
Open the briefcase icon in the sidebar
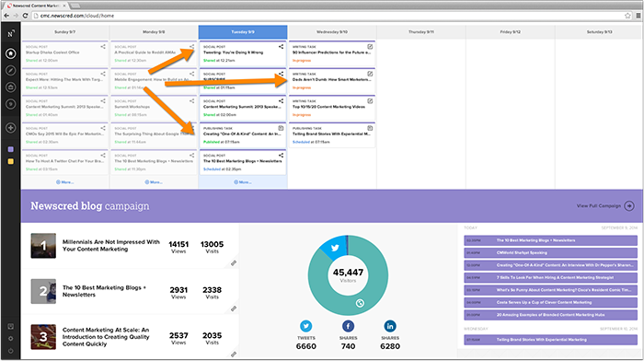tap(11, 87)
